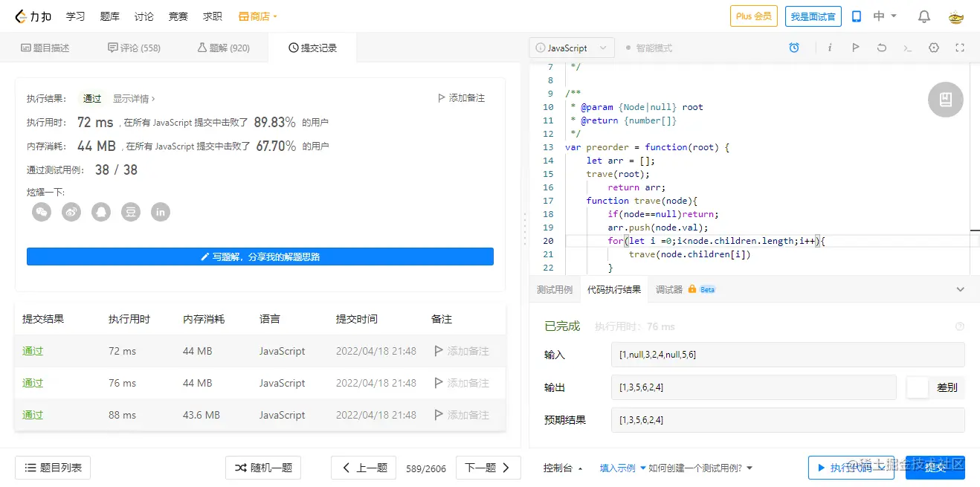The image size is (980, 487).
Task: Collapse the results panel chevron
Action: (x=960, y=289)
